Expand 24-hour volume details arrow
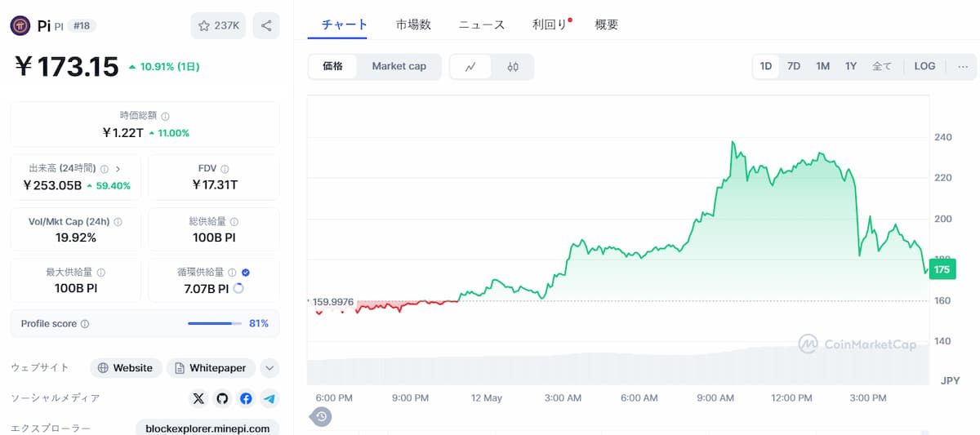Viewport: 980px width, 435px height. (x=118, y=169)
